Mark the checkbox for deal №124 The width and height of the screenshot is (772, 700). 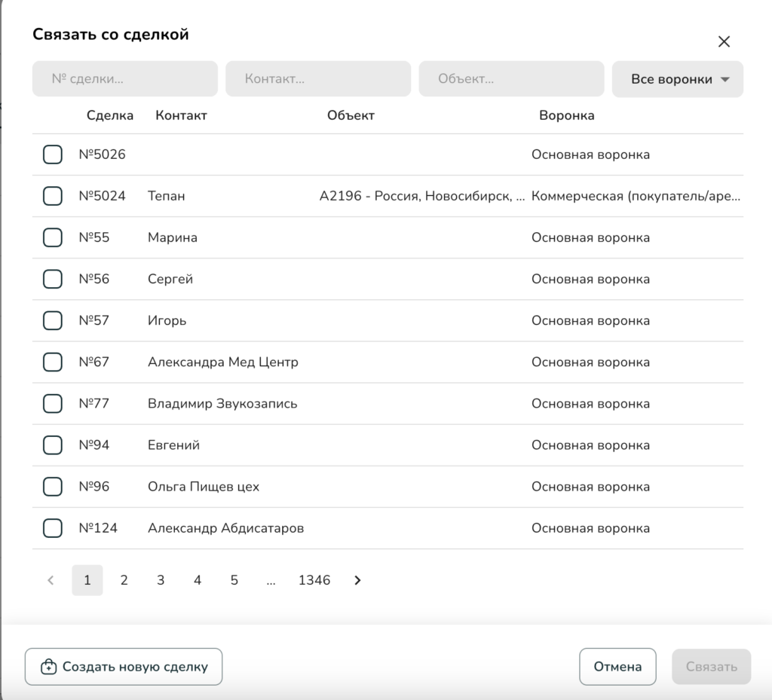[x=52, y=528]
